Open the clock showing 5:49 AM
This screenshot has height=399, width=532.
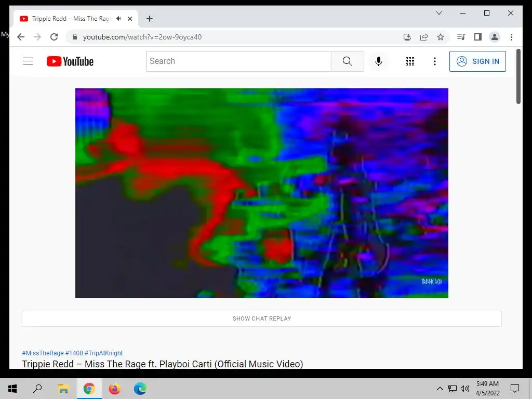tap(487, 389)
